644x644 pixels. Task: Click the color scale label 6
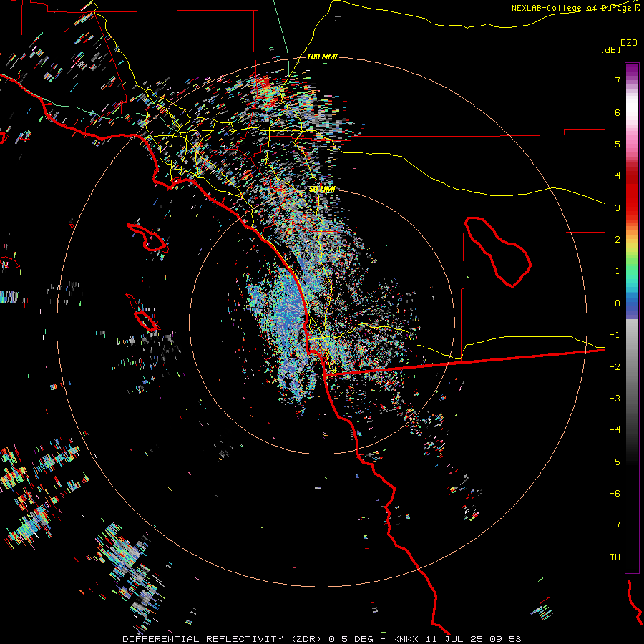point(618,112)
